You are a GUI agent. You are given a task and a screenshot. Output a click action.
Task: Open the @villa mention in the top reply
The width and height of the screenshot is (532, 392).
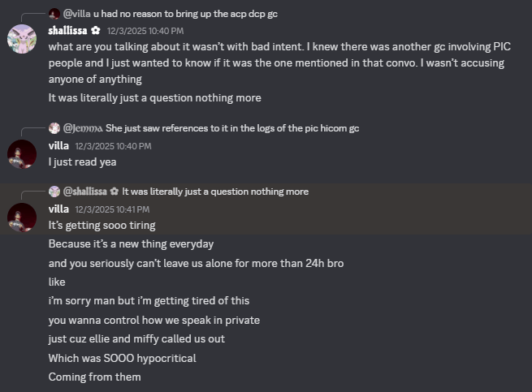click(77, 14)
